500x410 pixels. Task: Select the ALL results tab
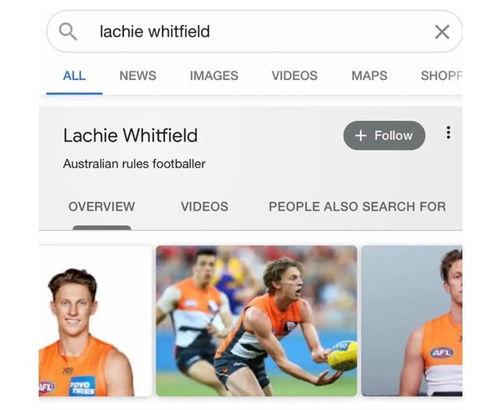[74, 76]
